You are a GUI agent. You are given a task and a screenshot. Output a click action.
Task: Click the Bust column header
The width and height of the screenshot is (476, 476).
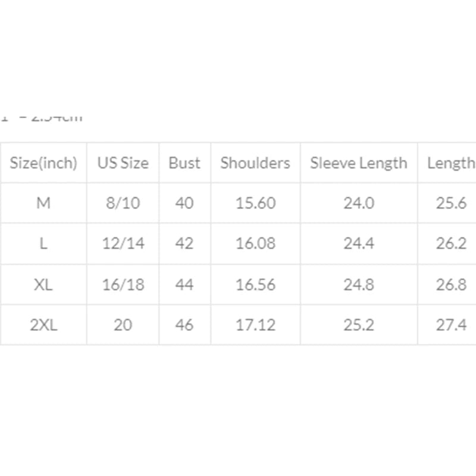(184, 163)
